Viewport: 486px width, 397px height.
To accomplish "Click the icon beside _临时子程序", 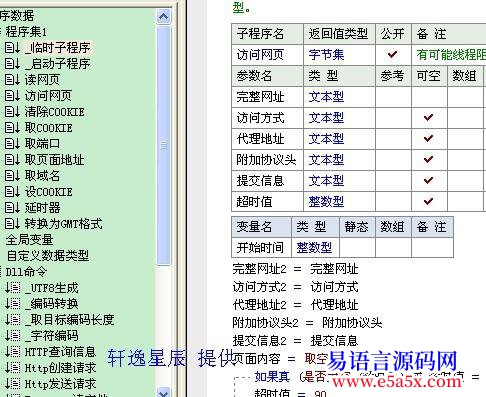I will [12, 48].
